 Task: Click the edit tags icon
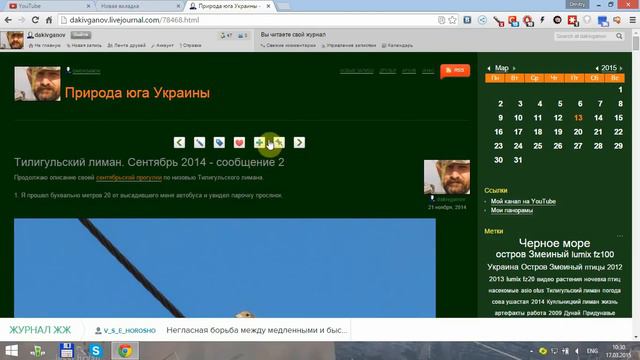(x=219, y=142)
